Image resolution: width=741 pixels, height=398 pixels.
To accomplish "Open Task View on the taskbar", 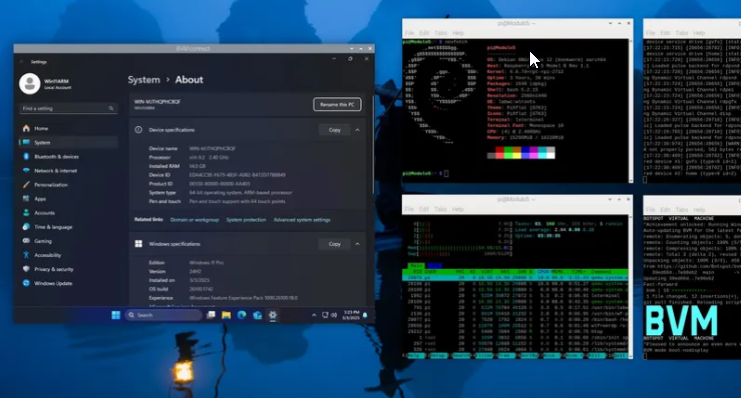I will (x=211, y=315).
